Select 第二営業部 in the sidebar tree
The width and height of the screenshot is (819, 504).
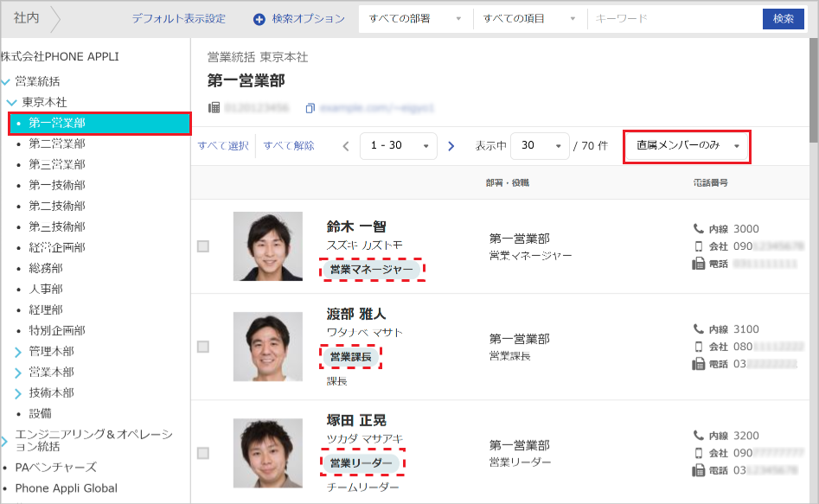click(57, 144)
